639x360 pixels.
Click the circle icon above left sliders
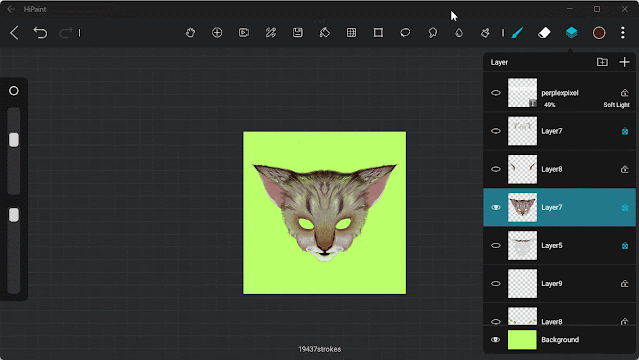coord(14,91)
